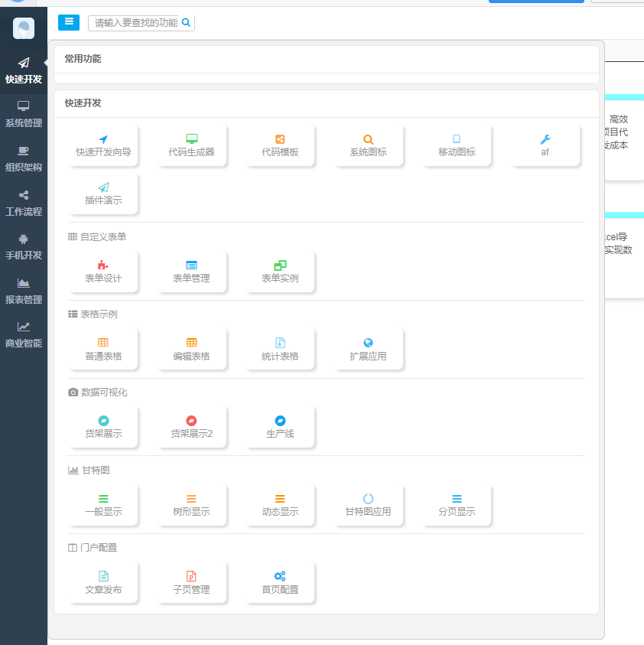Select 商业智能 in sidebar
The image size is (644, 645).
coord(24,335)
